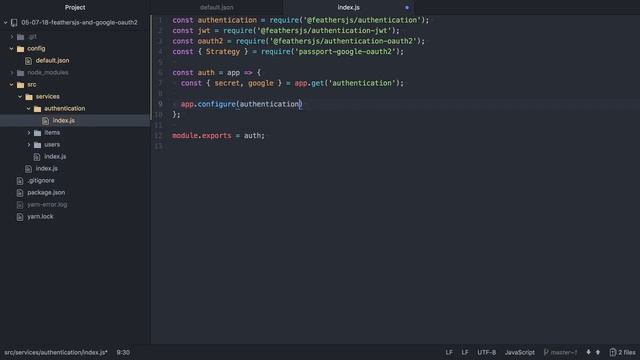
Task: Open index.js directly under src
Action: point(47,168)
